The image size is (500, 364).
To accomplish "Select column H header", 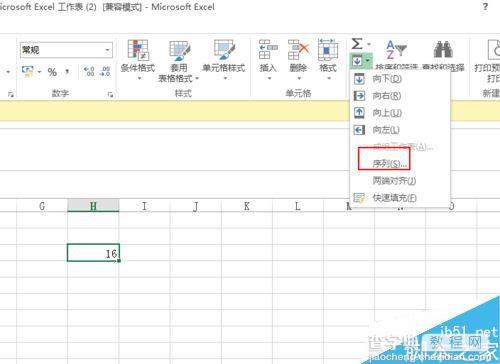I will 93,206.
